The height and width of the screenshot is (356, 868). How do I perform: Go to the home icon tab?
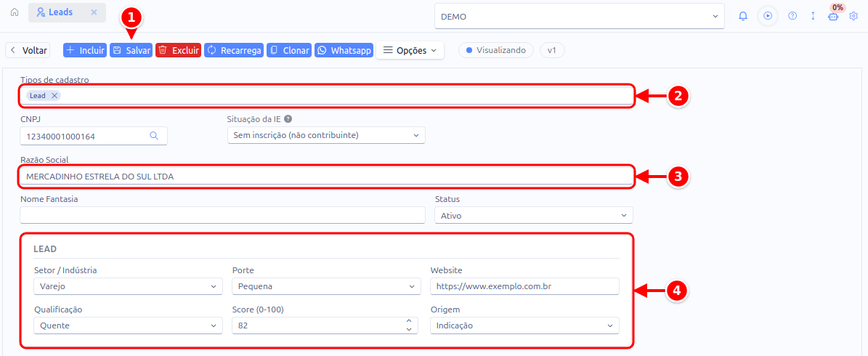[x=15, y=12]
